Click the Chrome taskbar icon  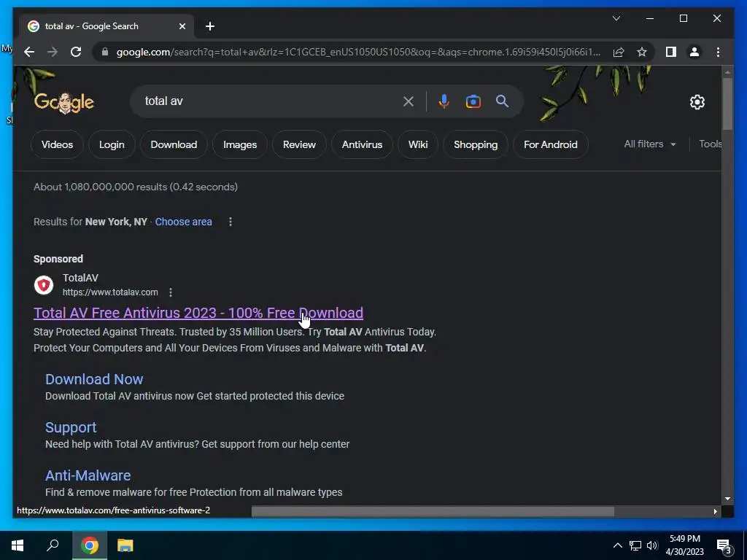[89, 545]
